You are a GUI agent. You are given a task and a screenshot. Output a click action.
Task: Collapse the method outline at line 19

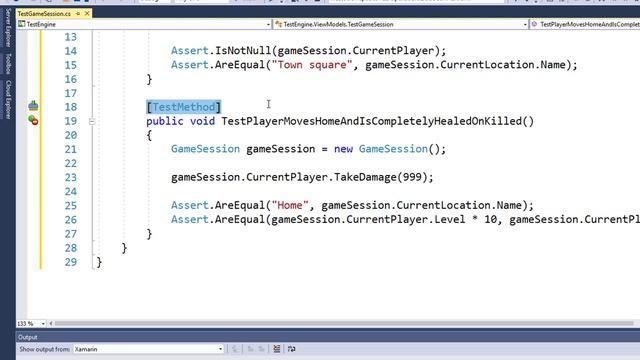(x=92, y=121)
